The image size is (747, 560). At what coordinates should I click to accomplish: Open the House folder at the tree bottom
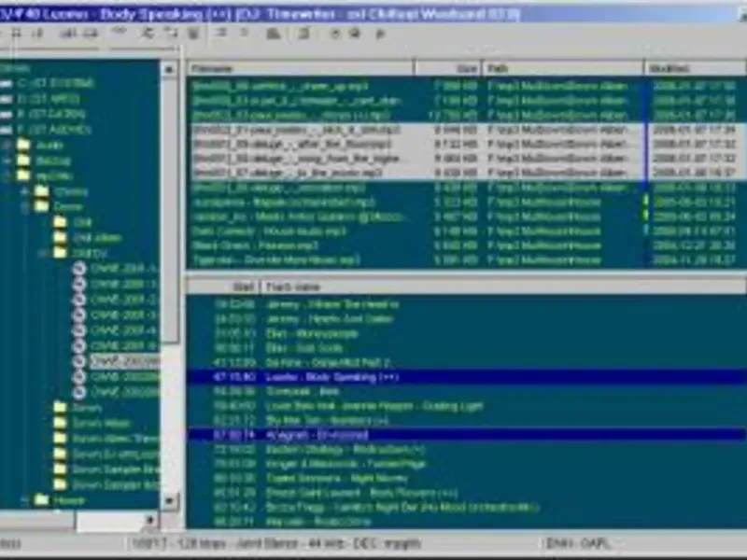coord(69,500)
